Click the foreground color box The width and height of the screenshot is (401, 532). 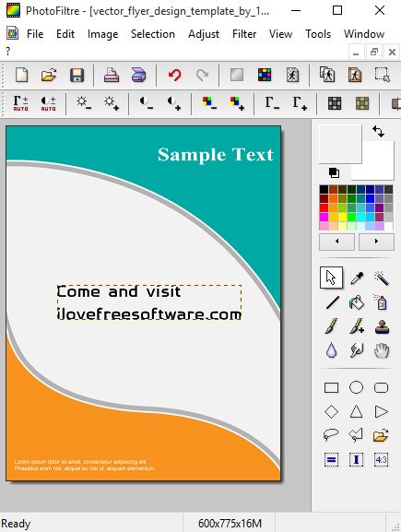pos(340,144)
